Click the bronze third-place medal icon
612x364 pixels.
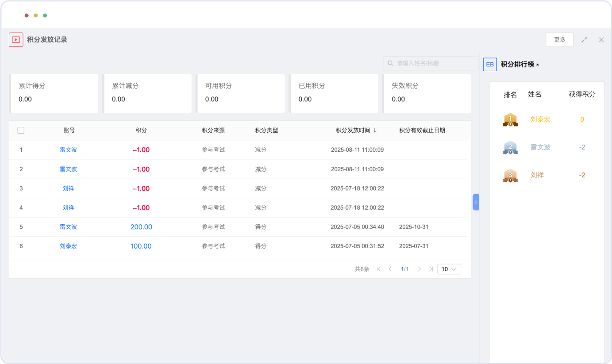pyautogui.click(x=510, y=175)
